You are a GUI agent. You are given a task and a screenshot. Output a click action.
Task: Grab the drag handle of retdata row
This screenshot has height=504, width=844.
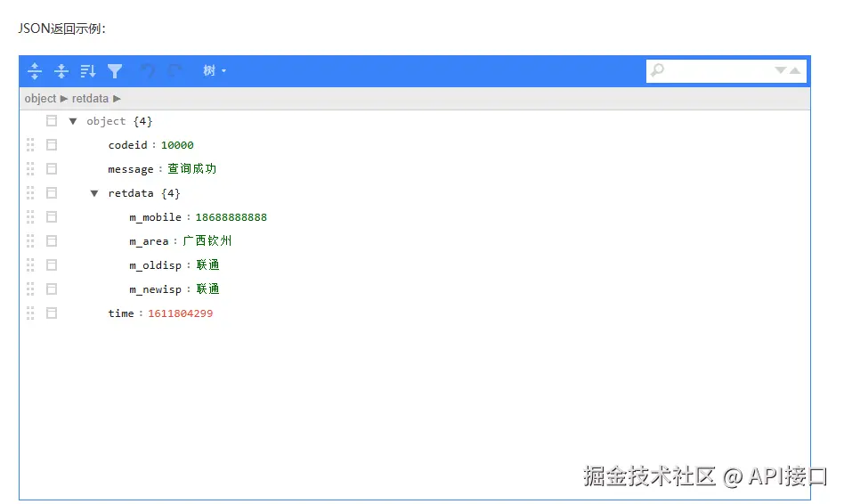tap(30, 192)
